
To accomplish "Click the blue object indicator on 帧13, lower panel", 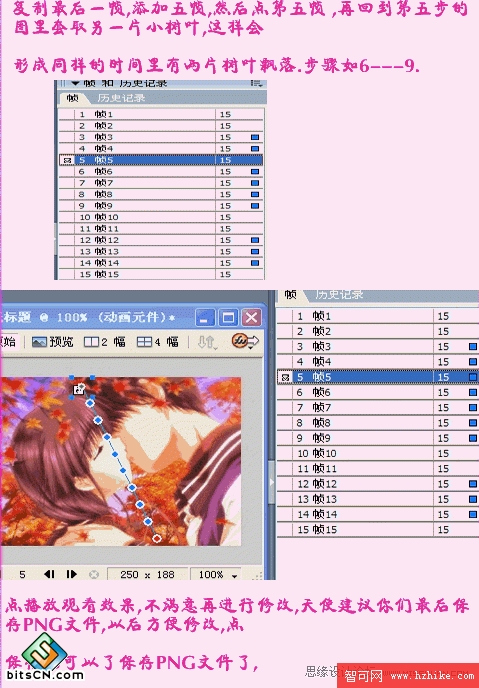I will click(x=473, y=499).
